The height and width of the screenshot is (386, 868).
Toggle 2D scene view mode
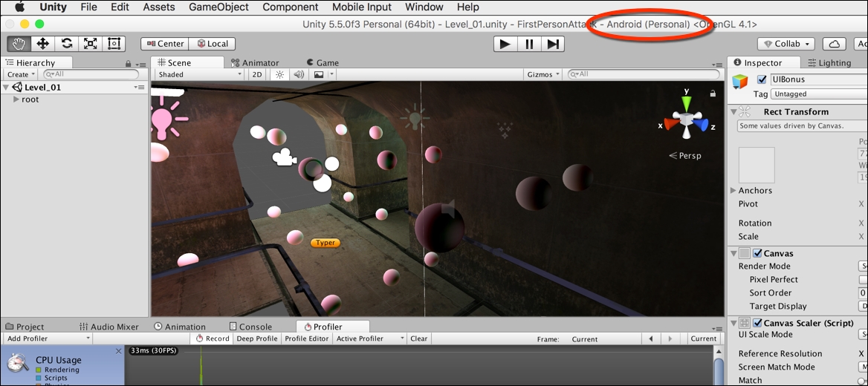point(257,74)
